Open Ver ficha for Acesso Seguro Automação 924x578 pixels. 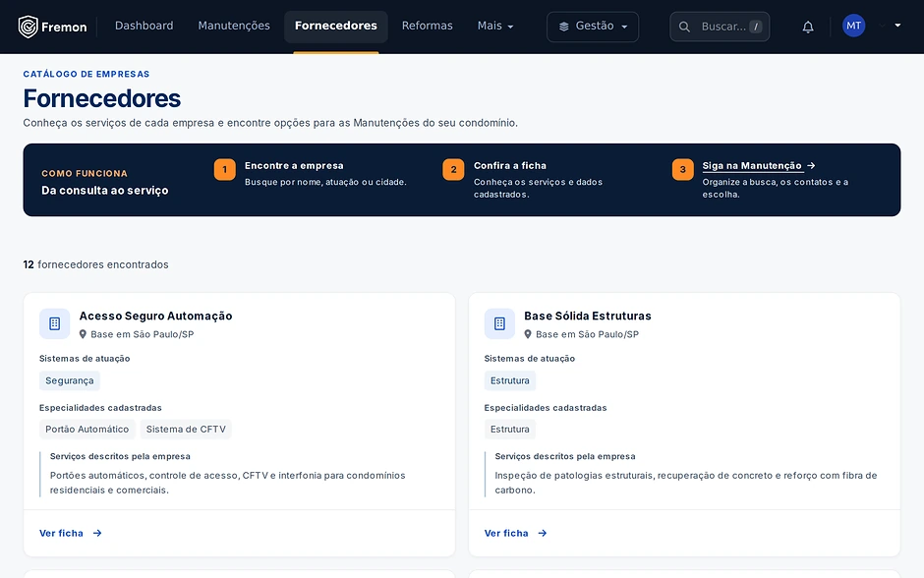[70, 533]
